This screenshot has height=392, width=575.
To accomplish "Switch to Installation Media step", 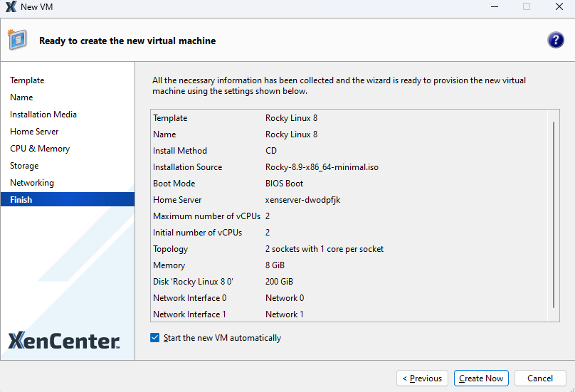I will click(43, 115).
